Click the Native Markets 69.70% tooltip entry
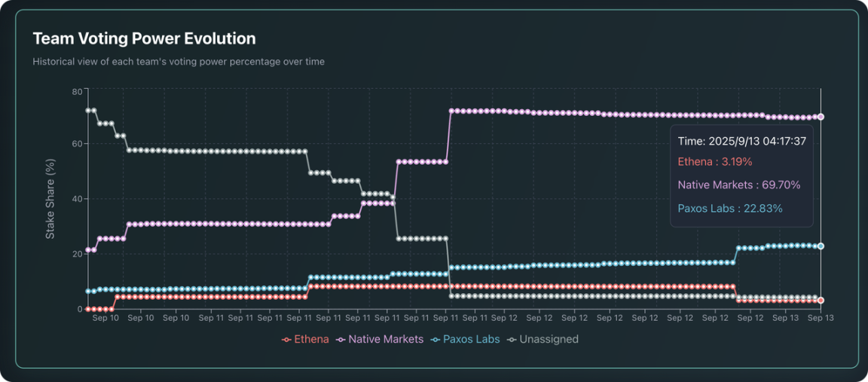 [x=738, y=185]
